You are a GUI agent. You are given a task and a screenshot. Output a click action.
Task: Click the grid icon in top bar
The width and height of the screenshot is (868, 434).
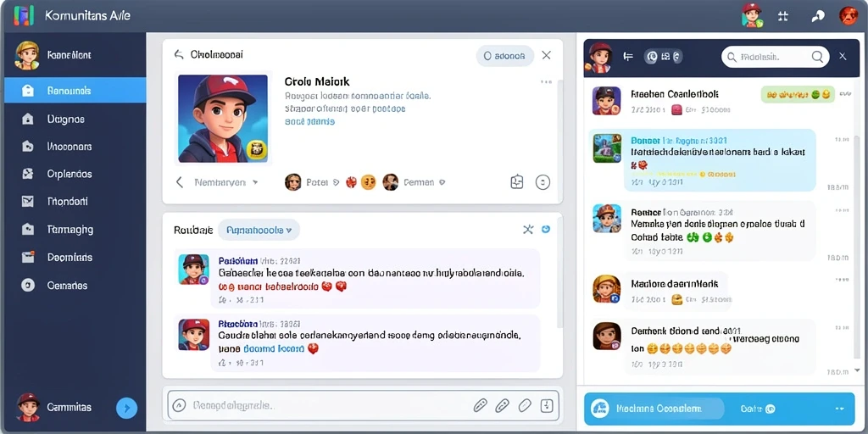(782, 16)
